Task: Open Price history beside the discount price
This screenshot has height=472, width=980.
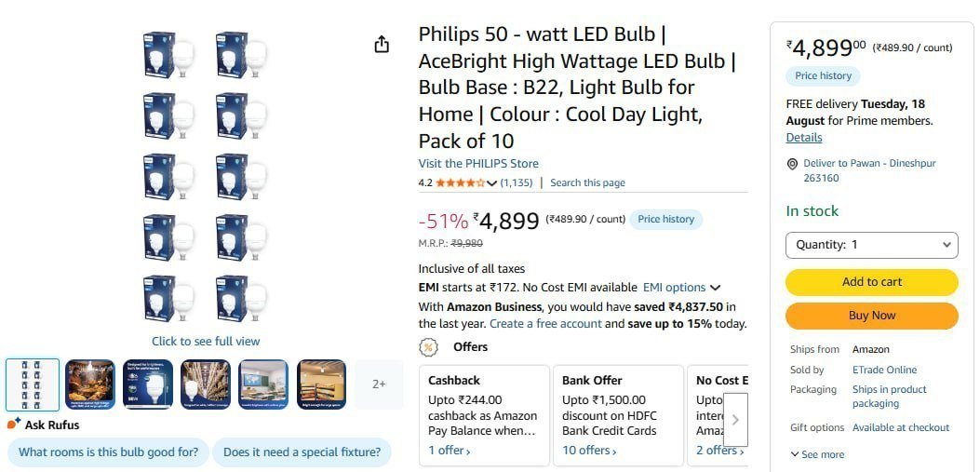Action: pos(665,220)
